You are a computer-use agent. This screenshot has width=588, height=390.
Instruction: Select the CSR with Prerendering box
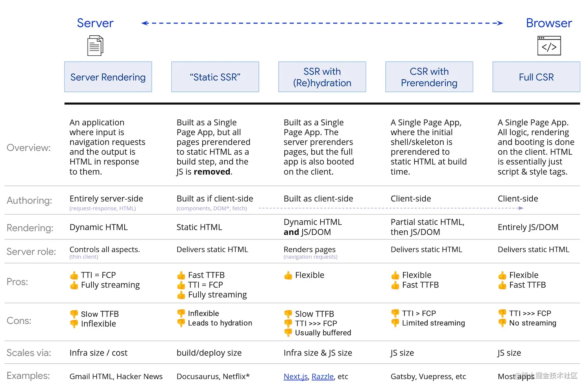(429, 77)
